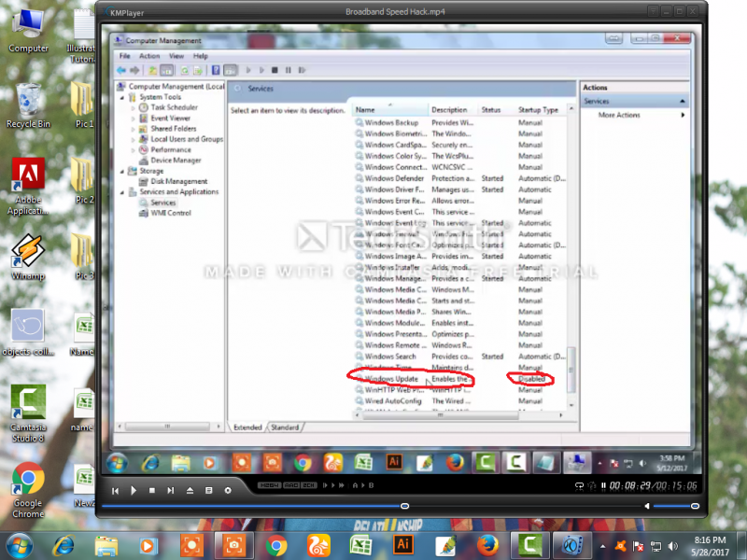Screen dimensions: 747x560
Task: Select Device Manager in the tree
Action: tap(176, 161)
